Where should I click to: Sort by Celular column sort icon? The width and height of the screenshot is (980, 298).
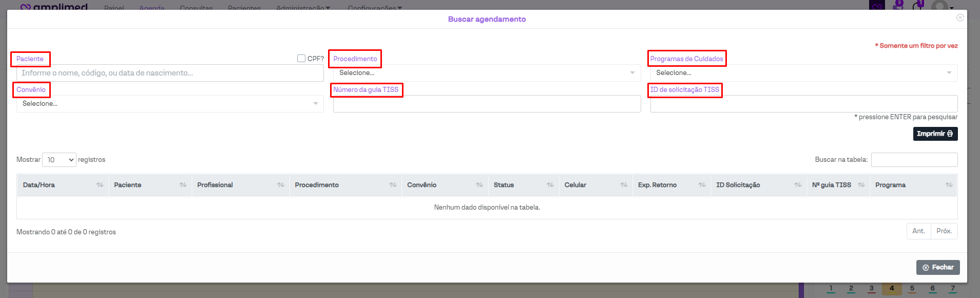[x=624, y=185]
